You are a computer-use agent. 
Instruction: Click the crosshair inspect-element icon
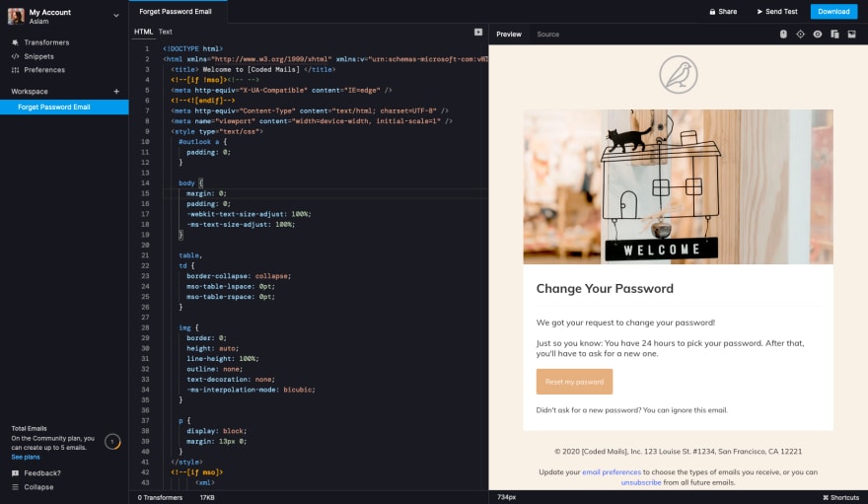pos(801,35)
